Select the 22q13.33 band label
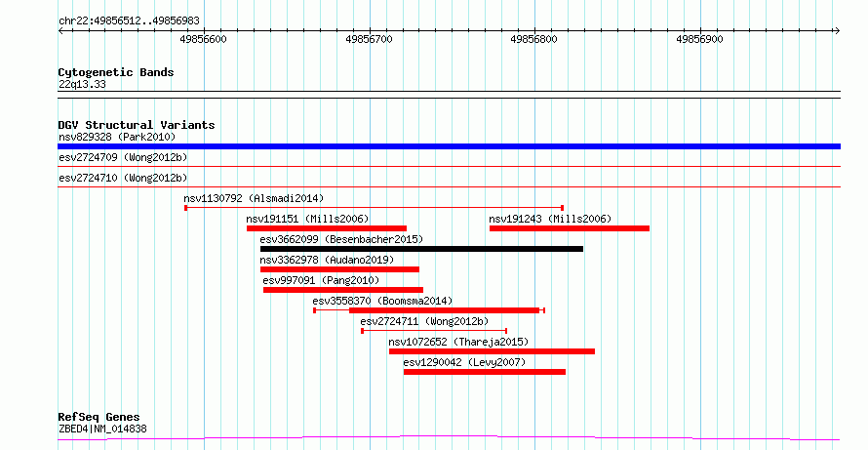 coord(82,84)
